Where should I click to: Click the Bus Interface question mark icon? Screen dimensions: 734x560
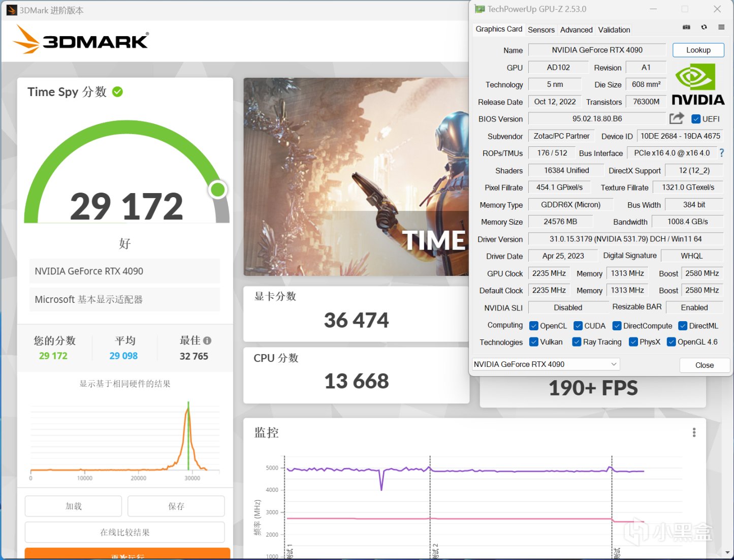click(x=721, y=152)
